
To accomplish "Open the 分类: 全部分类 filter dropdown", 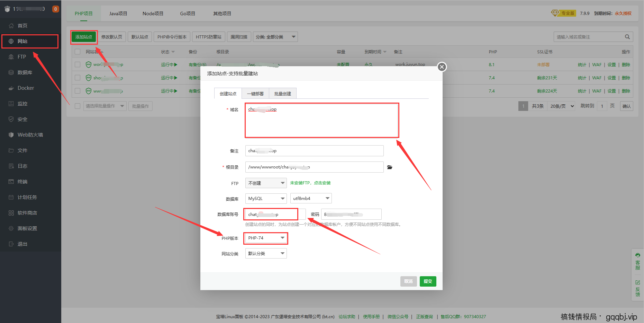I will [275, 36].
